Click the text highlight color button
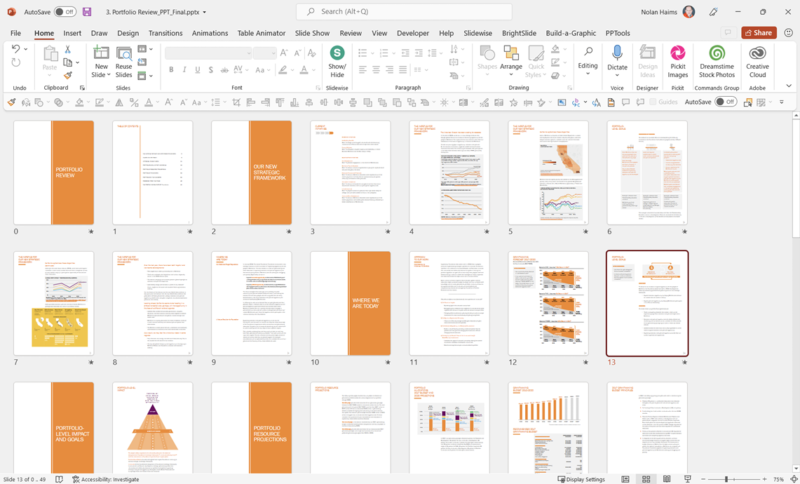 pos(282,69)
